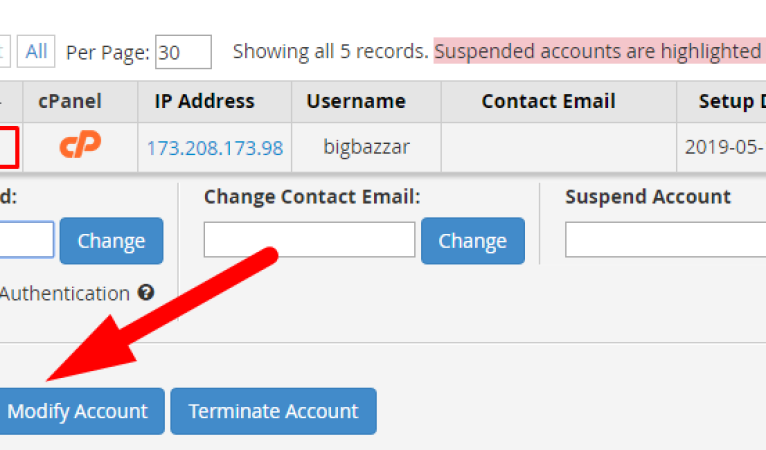766x450 pixels.
Task: Click the partially visible password input field
Action: 26,239
